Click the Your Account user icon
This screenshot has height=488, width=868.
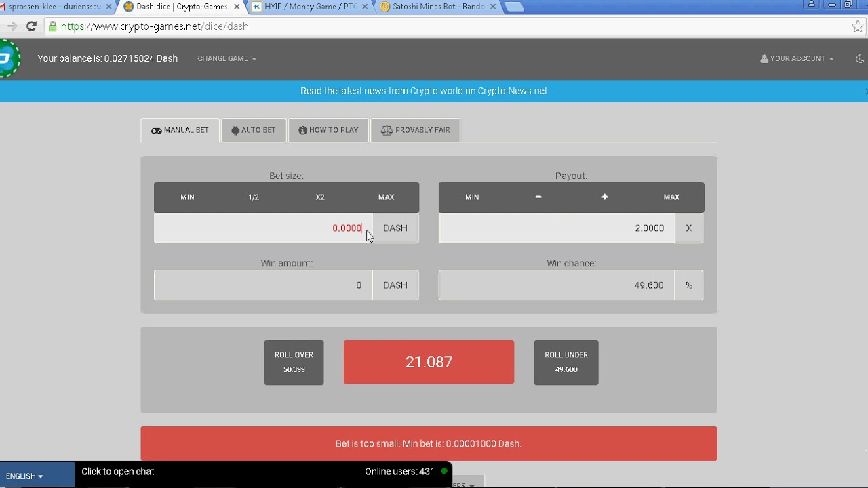(x=764, y=59)
